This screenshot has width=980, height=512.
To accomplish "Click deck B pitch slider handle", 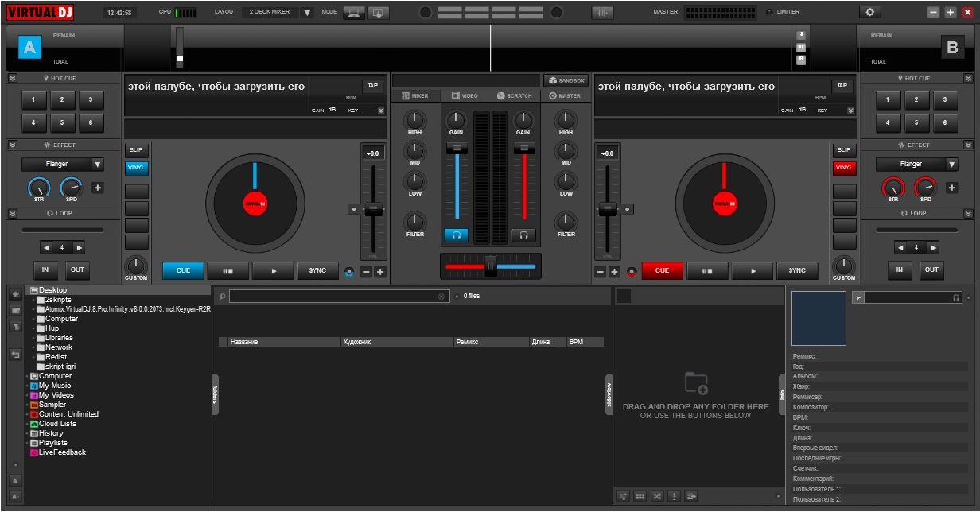I will [607, 209].
